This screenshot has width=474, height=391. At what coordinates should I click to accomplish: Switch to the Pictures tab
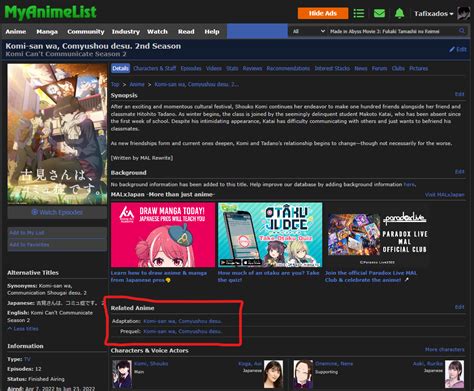click(x=419, y=68)
